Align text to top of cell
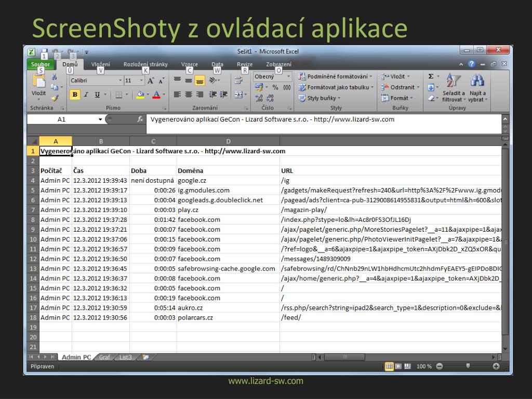 [177, 80]
